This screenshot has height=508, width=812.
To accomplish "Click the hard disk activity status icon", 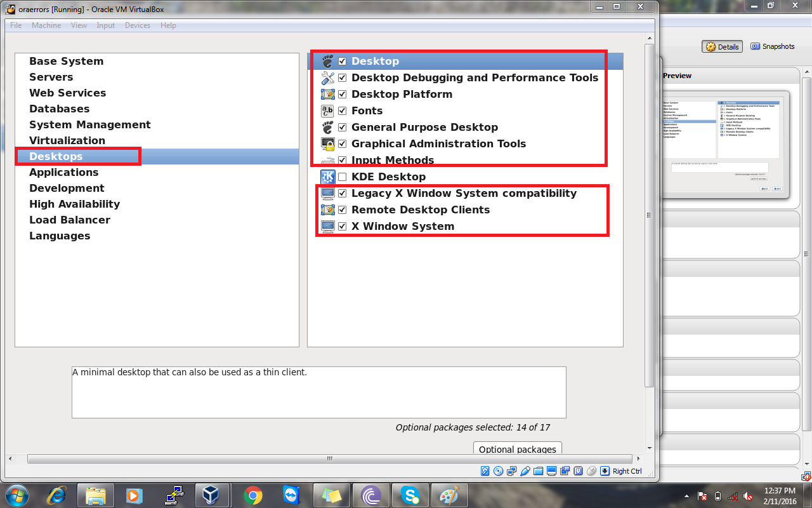I will (x=485, y=471).
